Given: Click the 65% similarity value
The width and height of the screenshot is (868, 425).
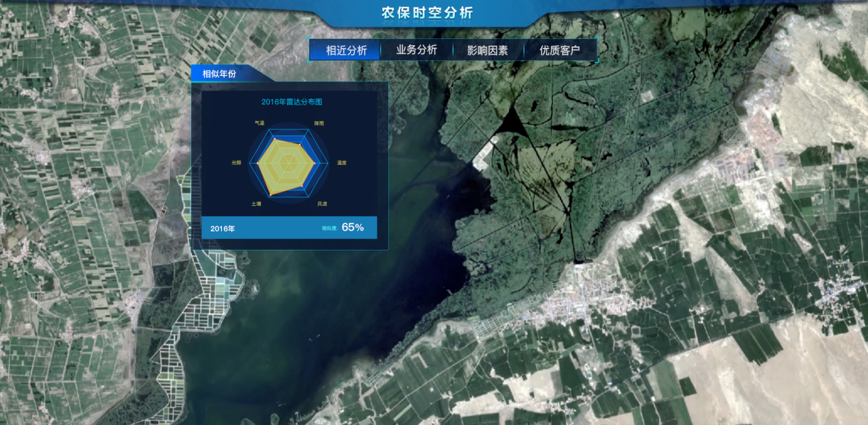Looking at the screenshot, I should 352,227.
